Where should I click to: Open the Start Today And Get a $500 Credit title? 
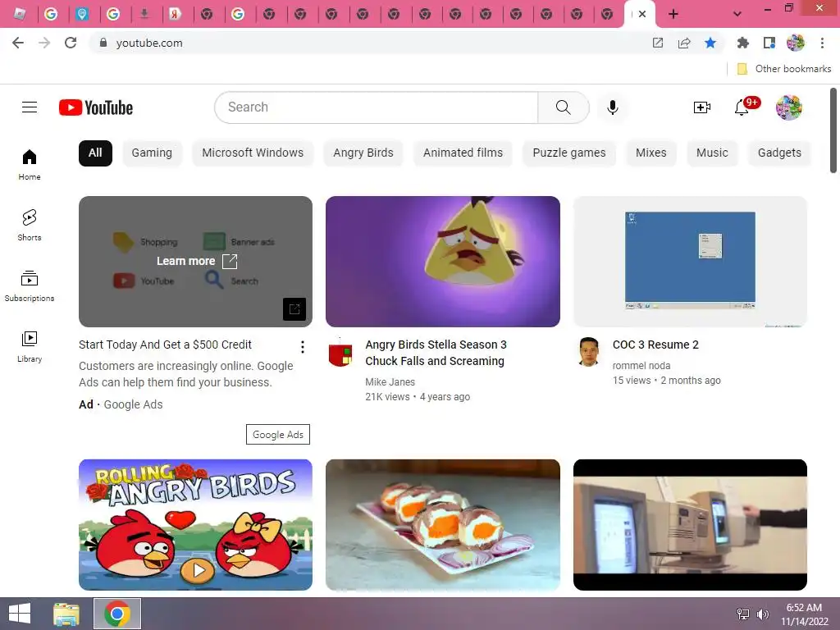165,345
